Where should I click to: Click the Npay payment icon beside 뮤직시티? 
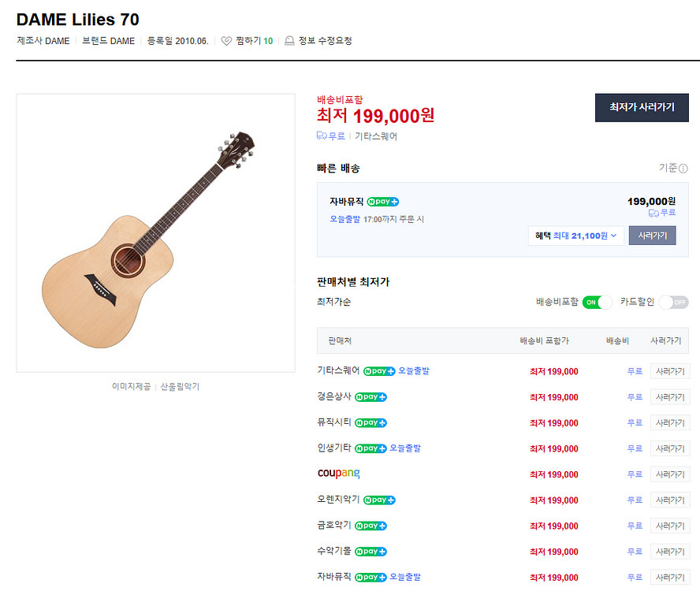(x=370, y=422)
